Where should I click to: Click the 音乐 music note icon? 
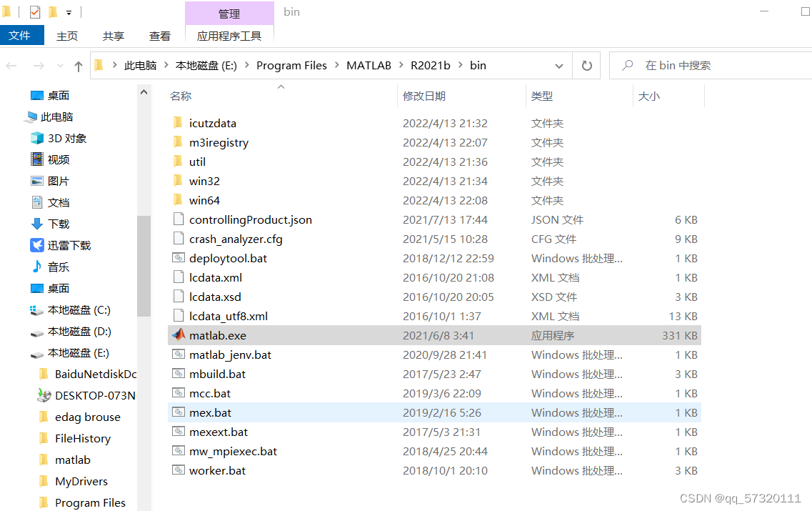[x=36, y=267]
